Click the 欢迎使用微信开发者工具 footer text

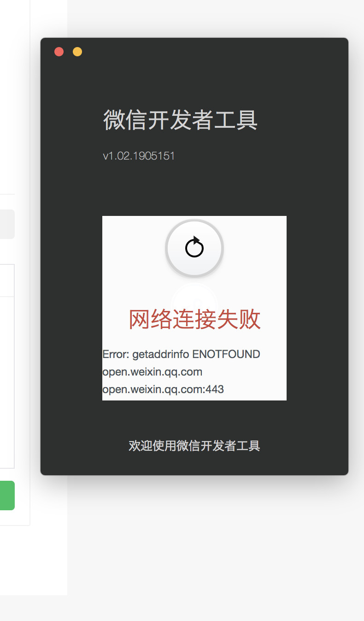pyautogui.click(x=194, y=446)
